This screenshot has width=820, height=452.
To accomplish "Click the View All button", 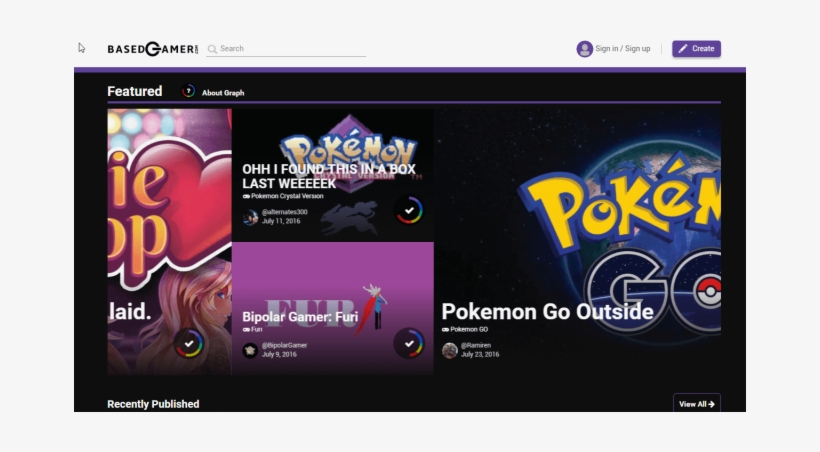I will pos(697,404).
